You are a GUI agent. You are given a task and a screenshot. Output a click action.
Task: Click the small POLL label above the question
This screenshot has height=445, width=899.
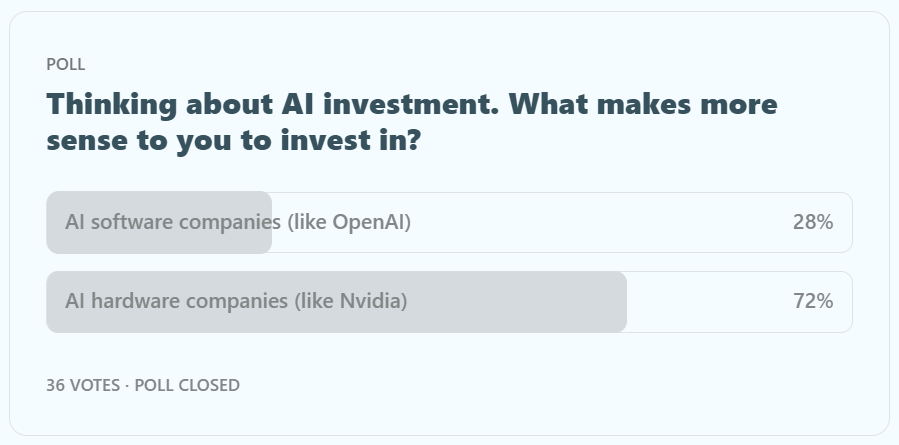click(66, 64)
